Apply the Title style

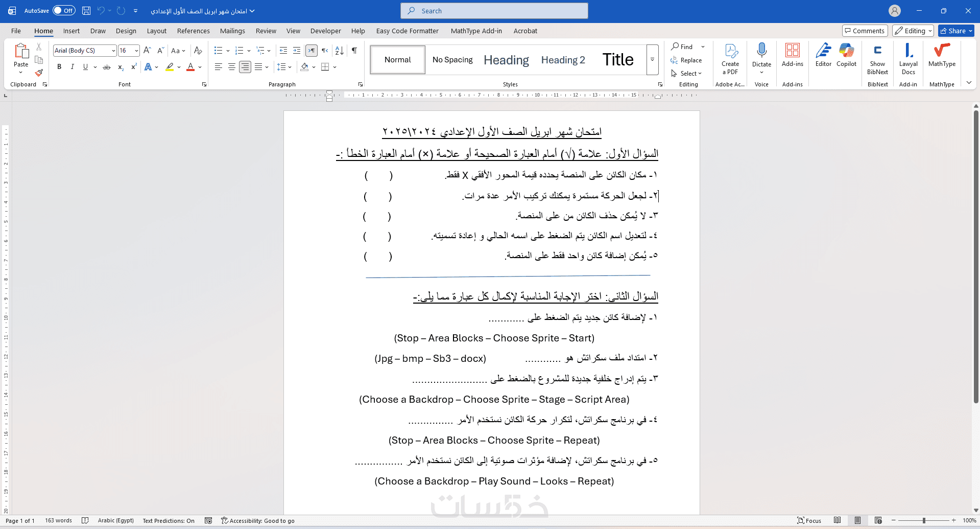tap(618, 60)
